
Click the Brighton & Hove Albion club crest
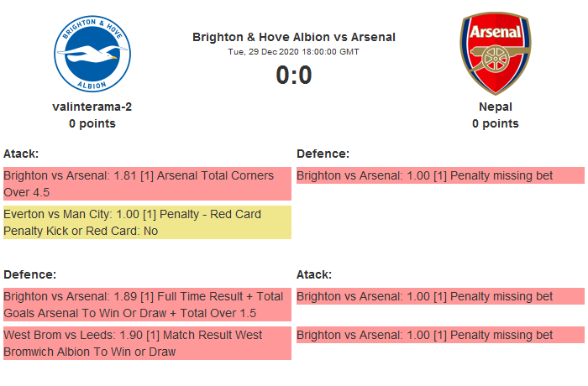tap(92, 53)
